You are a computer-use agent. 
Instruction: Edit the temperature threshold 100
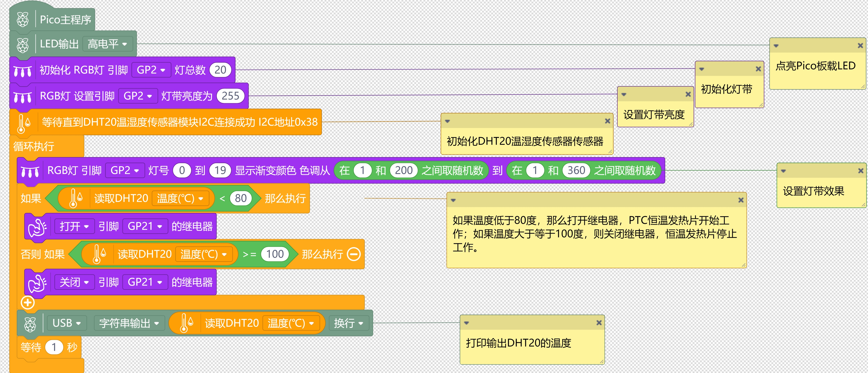(x=275, y=254)
